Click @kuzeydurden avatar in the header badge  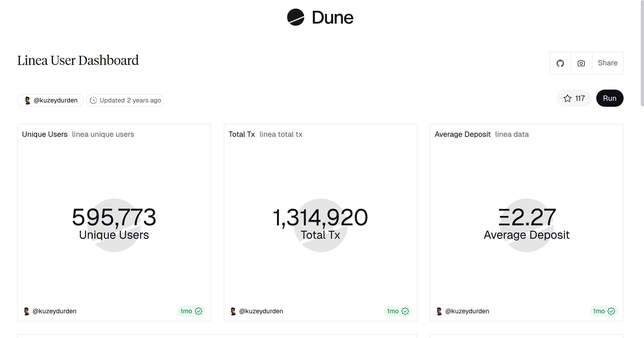[x=27, y=100]
